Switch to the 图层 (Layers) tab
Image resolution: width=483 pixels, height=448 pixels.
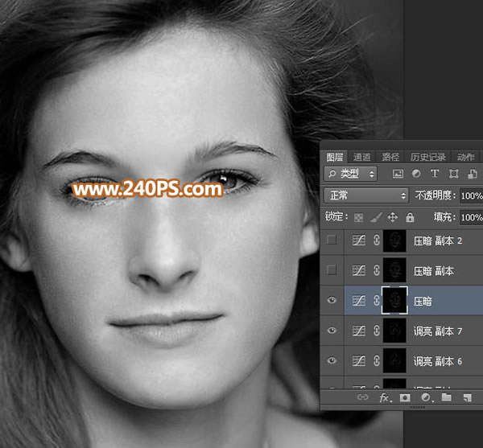(335, 157)
